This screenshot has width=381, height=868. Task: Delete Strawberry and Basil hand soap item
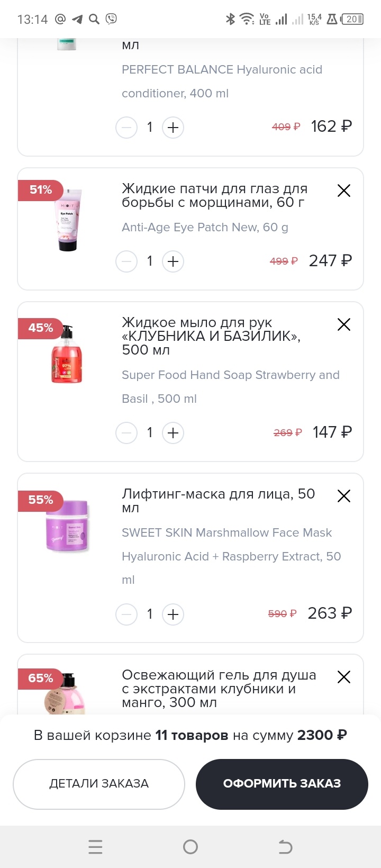[344, 324]
